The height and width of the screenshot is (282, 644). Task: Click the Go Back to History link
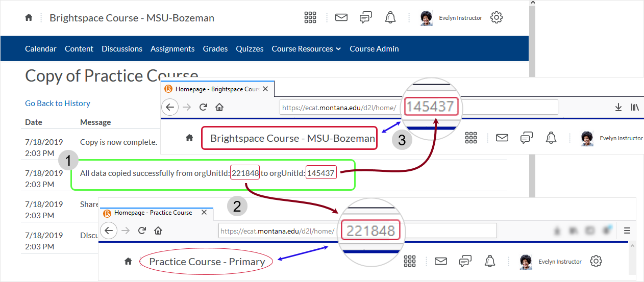(58, 104)
